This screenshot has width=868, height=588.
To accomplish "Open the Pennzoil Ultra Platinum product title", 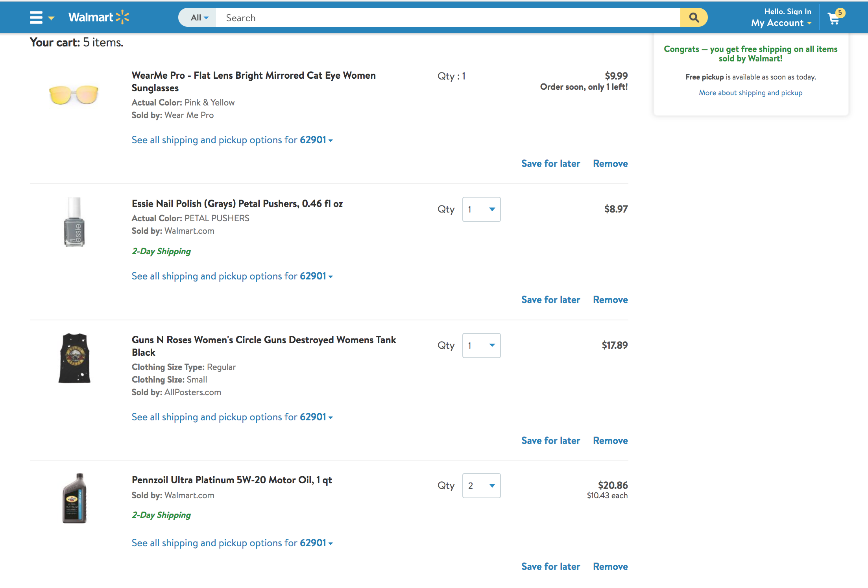I will coord(232,480).
